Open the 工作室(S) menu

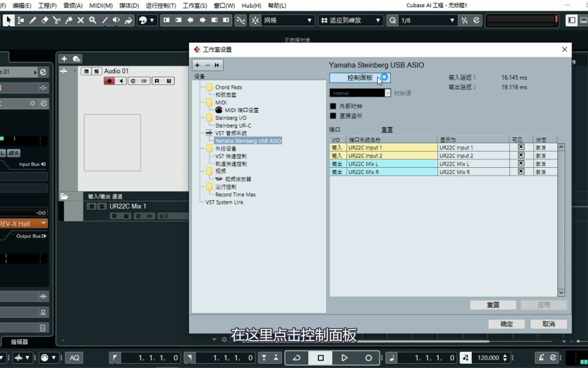coord(195,5)
